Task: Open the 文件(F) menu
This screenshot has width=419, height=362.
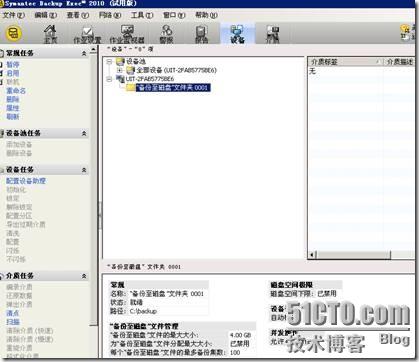Action: pos(14,15)
